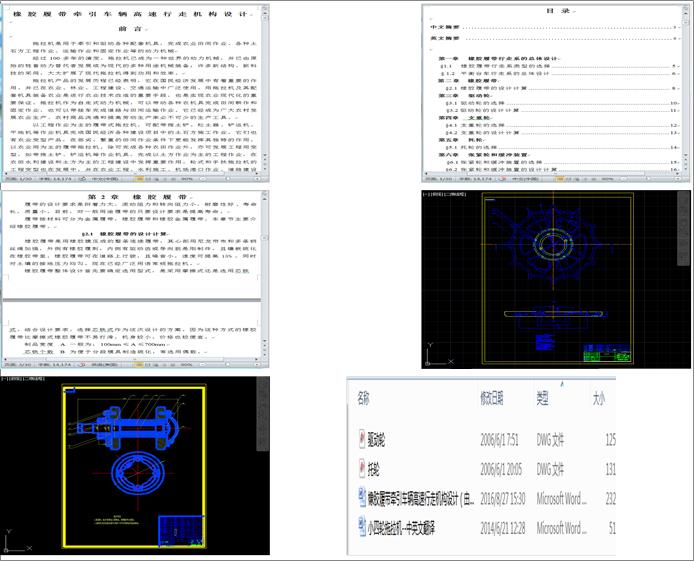Open the viewport label in the roller CAD window
The height and width of the screenshot is (561, 694).
(x=22, y=379)
